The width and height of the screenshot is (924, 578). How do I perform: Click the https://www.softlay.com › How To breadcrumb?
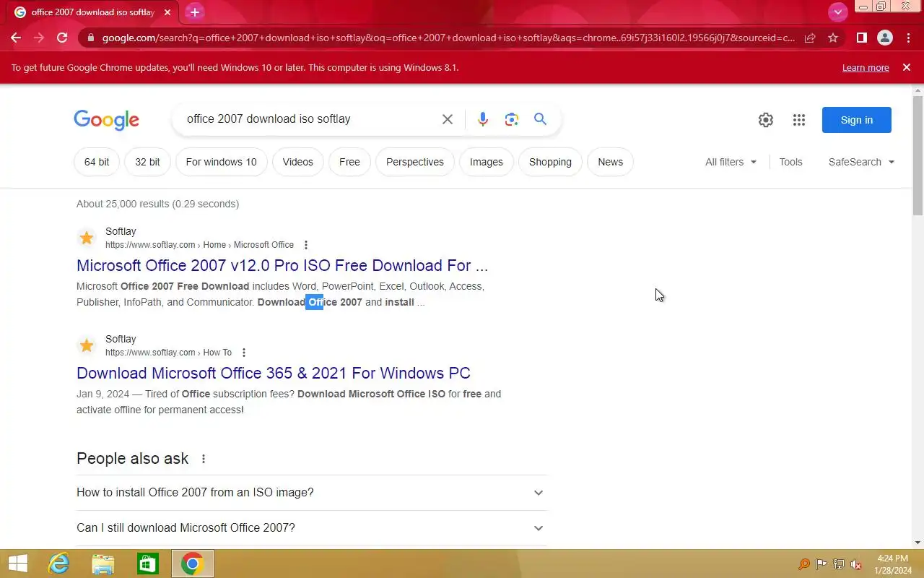click(x=168, y=353)
